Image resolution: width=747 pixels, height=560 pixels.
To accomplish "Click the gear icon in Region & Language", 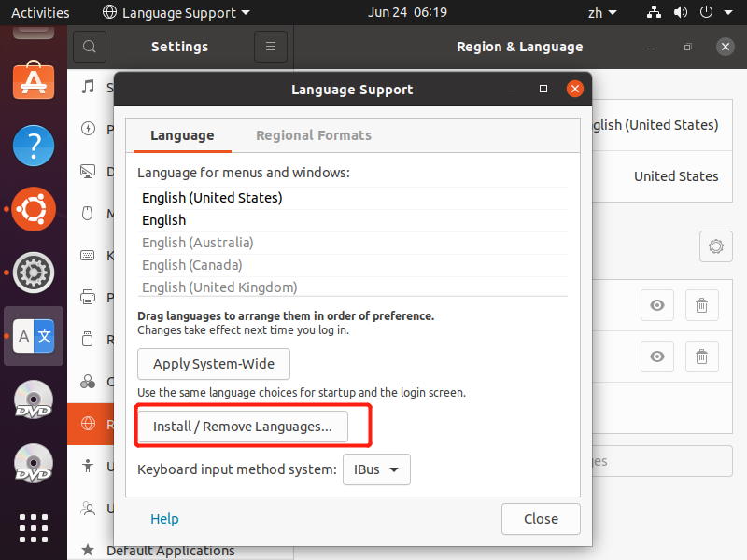I will (x=715, y=246).
